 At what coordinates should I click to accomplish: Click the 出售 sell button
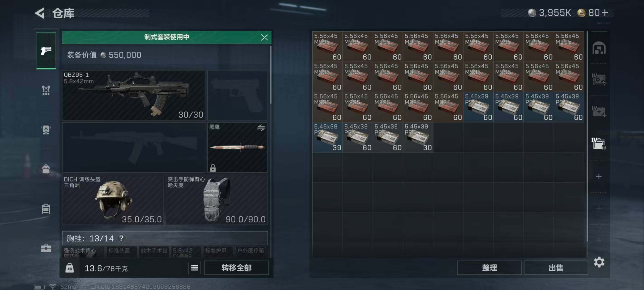[556, 268]
